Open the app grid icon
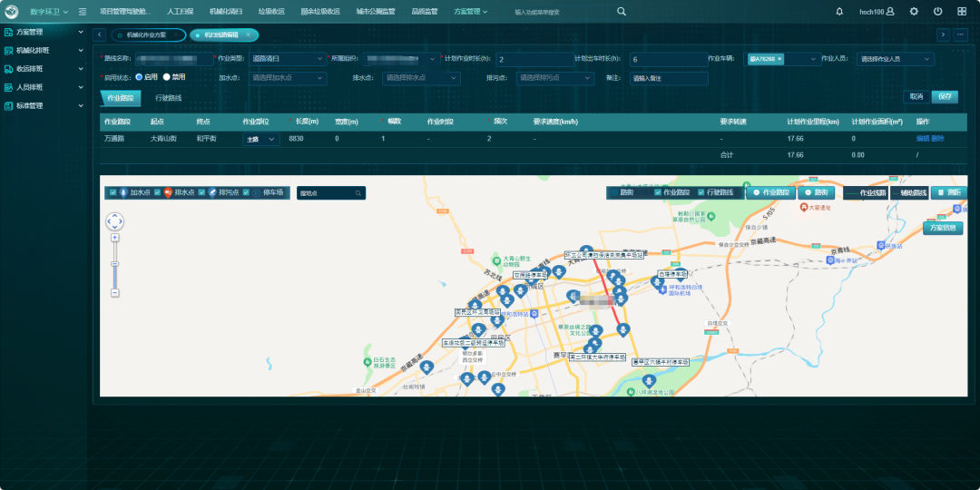The height and width of the screenshot is (490, 980). coord(962,11)
